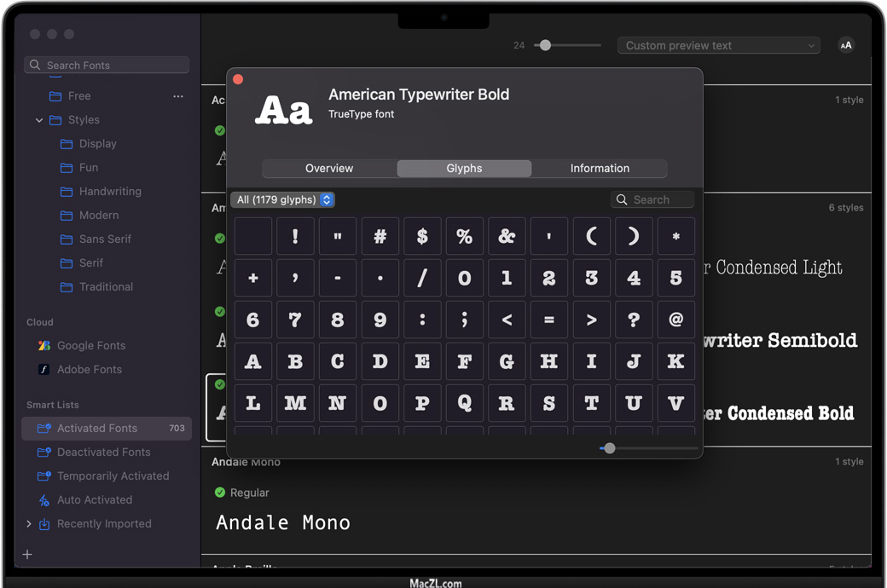Select the Handwriting folder icon
The image size is (887, 588).
67,192
